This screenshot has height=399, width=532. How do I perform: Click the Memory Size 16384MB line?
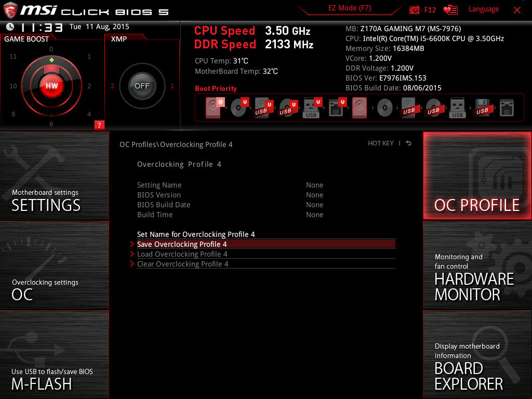385,48
